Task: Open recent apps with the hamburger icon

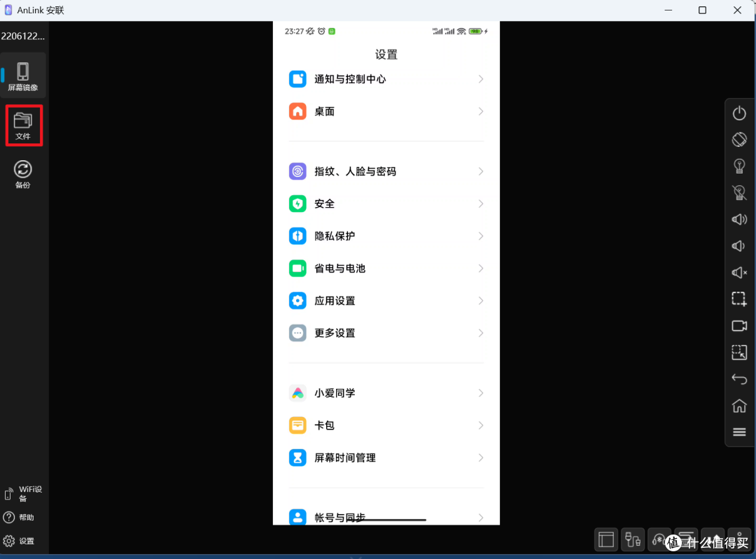Action: point(739,432)
